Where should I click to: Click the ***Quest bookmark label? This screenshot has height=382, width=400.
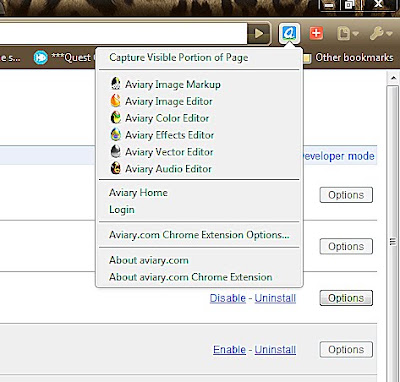[x=71, y=57]
